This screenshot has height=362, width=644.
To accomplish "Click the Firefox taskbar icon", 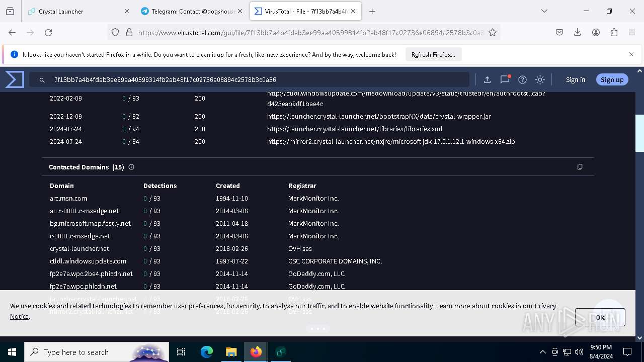I will (256, 352).
